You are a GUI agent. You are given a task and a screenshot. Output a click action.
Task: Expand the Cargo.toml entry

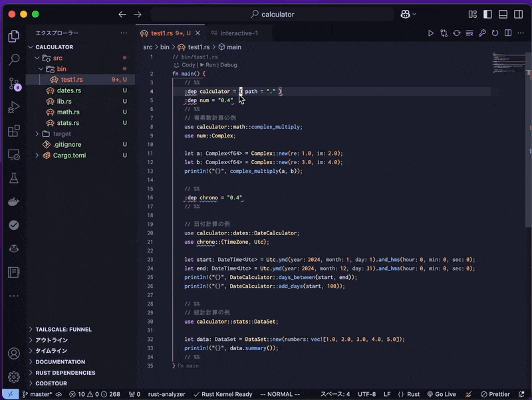click(x=37, y=155)
